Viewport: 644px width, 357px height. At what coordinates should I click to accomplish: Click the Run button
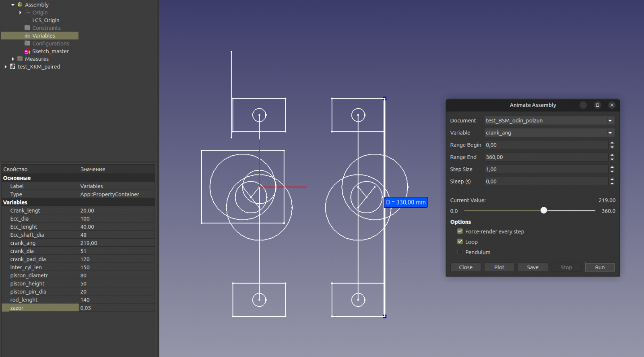click(x=599, y=267)
